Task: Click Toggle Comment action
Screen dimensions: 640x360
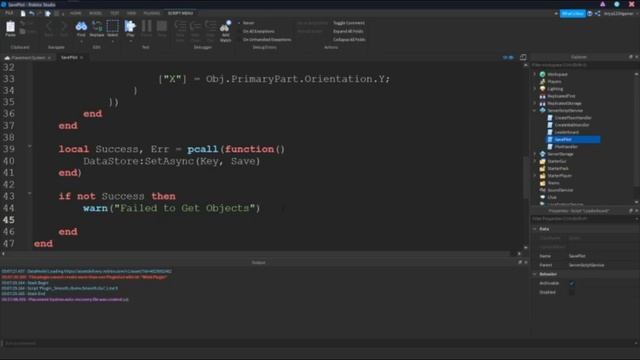Action: pos(349,23)
